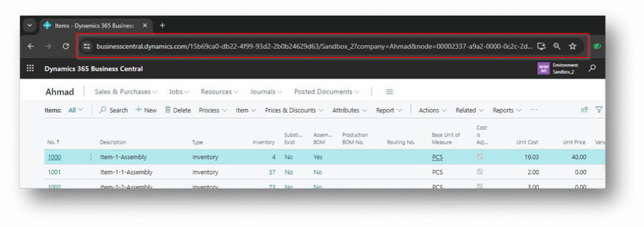Click the Base Unit of Measure header

446,138
